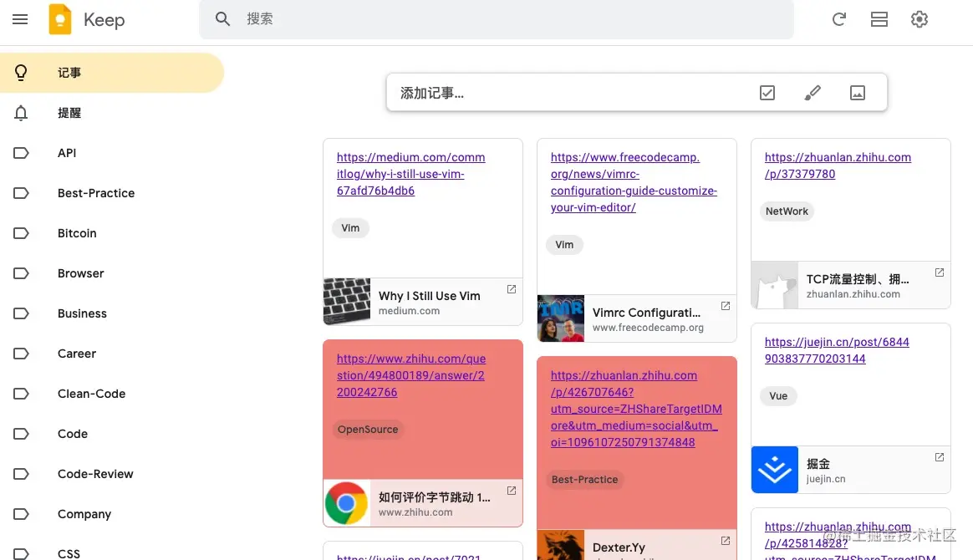
Task: Open external link for Dexter.Yy preview
Action: click(726, 541)
